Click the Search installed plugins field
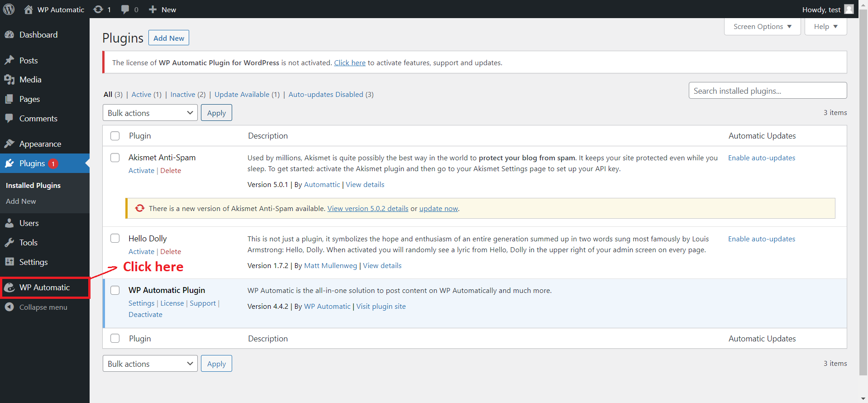The image size is (868, 403). tap(768, 91)
